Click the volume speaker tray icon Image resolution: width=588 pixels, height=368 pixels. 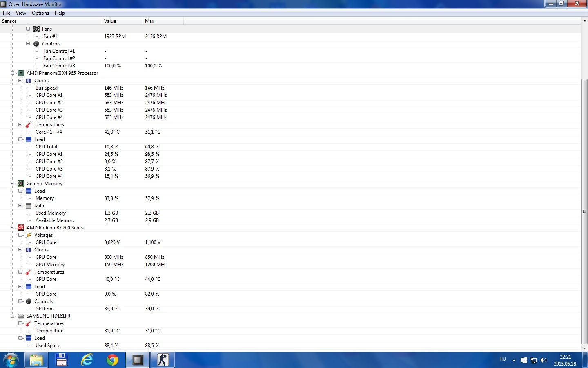point(543,360)
